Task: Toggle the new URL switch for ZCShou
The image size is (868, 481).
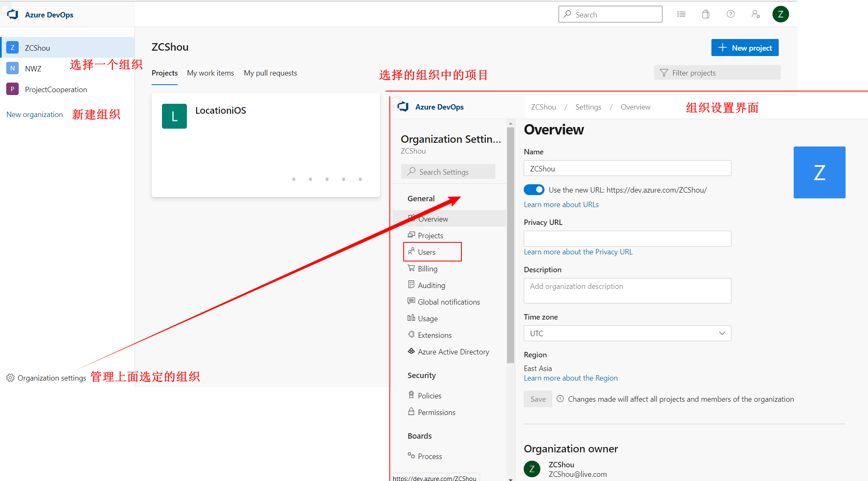Action: (x=534, y=190)
